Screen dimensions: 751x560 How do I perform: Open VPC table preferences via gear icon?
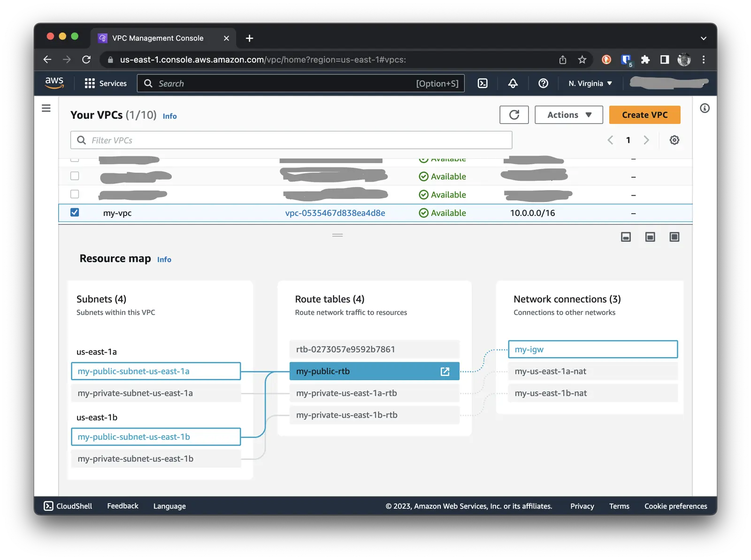[674, 139]
